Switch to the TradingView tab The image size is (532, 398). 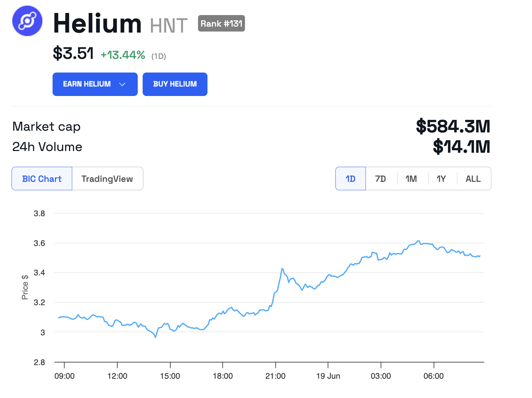107,179
